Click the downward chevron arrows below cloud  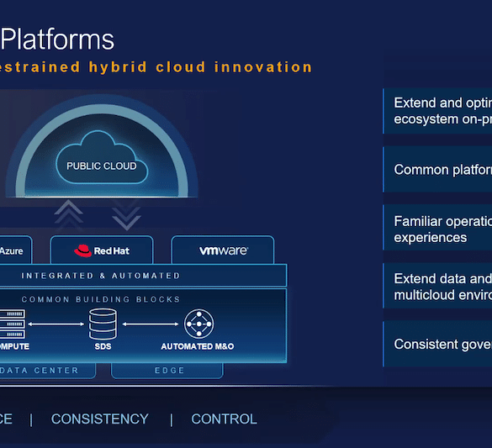pos(126,215)
